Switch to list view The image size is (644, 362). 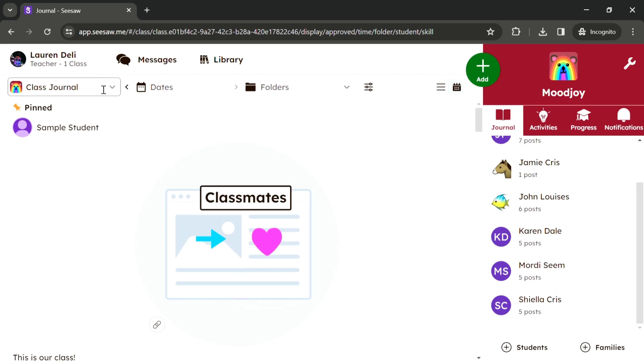441,87
